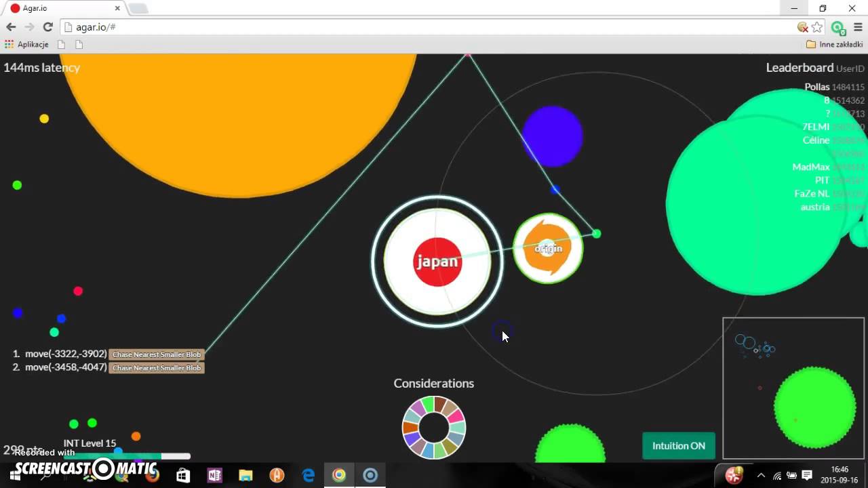Click the browser forward arrow
Image resolution: width=868 pixels, height=488 pixels.
pos(29,27)
